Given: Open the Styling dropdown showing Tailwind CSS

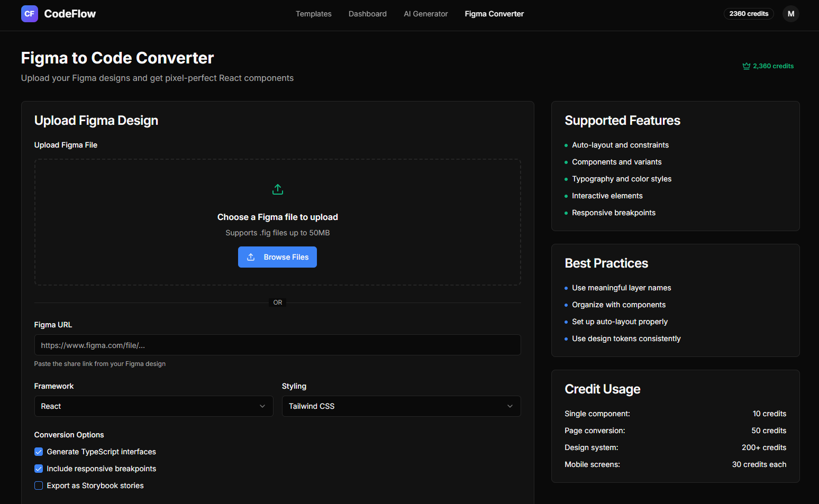Looking at the screenshot, I should [x=402, y=406].
